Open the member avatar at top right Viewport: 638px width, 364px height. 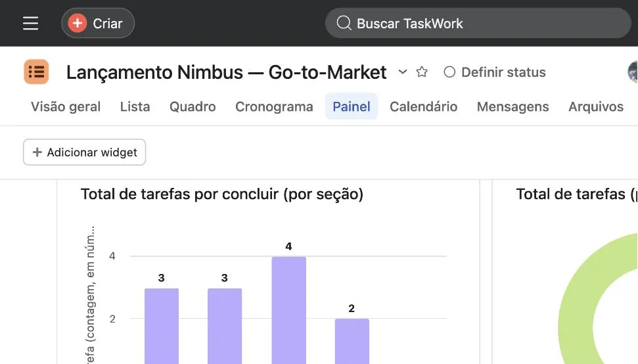point(633,72)
